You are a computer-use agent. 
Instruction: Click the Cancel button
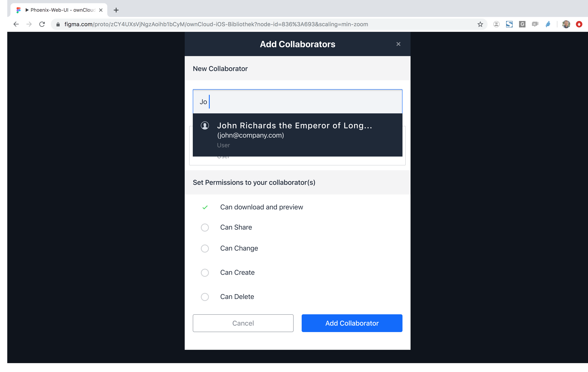243,323
